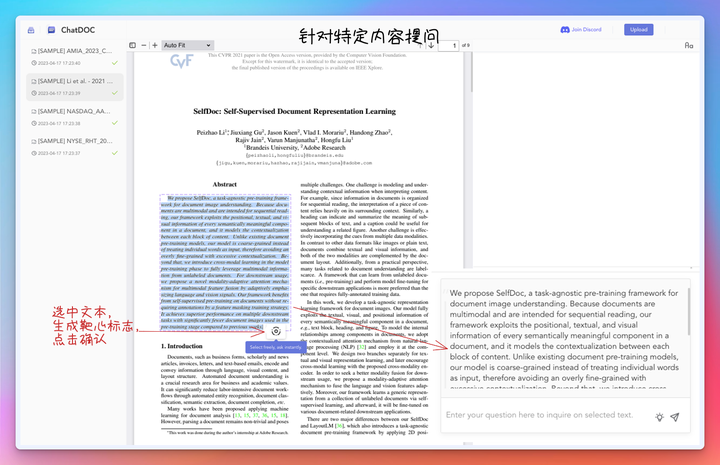Click the PDF viewer vertical scrollbar
Viewport: 720px width, 465px height.
pos(471,71)
